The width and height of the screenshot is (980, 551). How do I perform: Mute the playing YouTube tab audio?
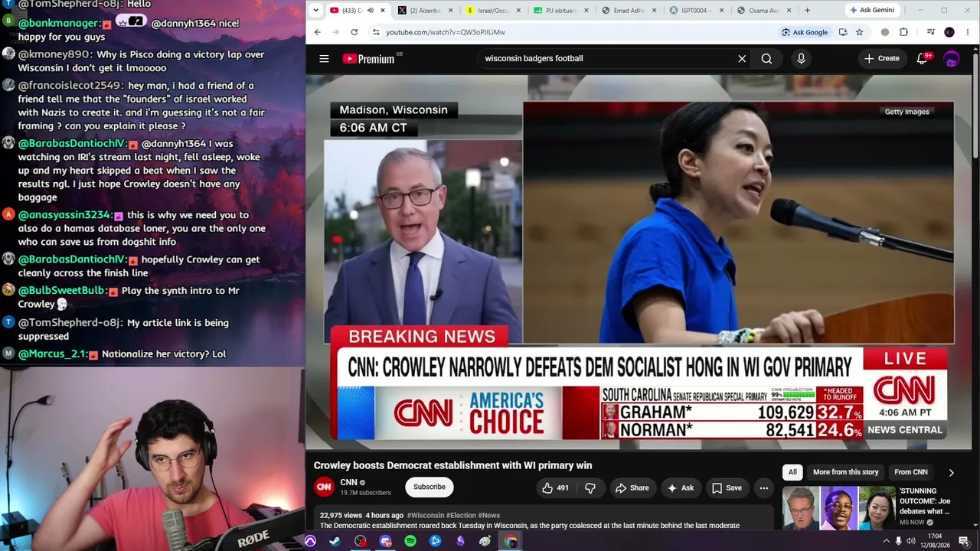(x=371, y=10)
